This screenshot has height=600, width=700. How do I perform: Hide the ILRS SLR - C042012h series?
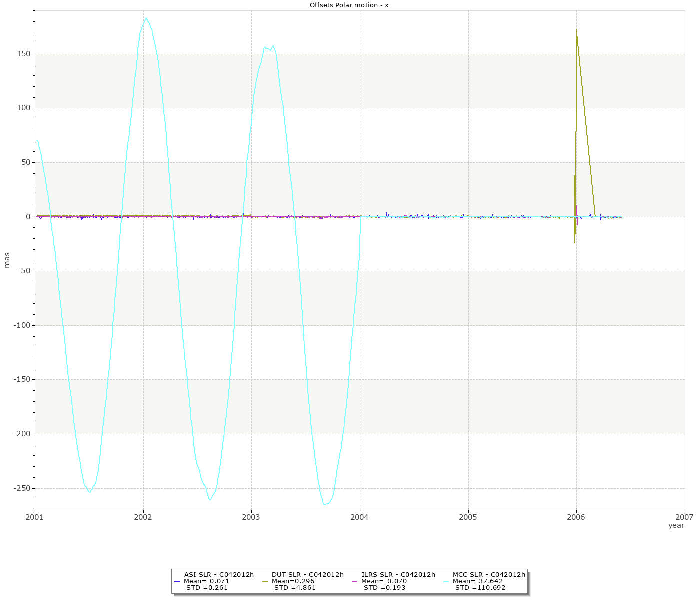pyautogui.click(x=398, y=575)
